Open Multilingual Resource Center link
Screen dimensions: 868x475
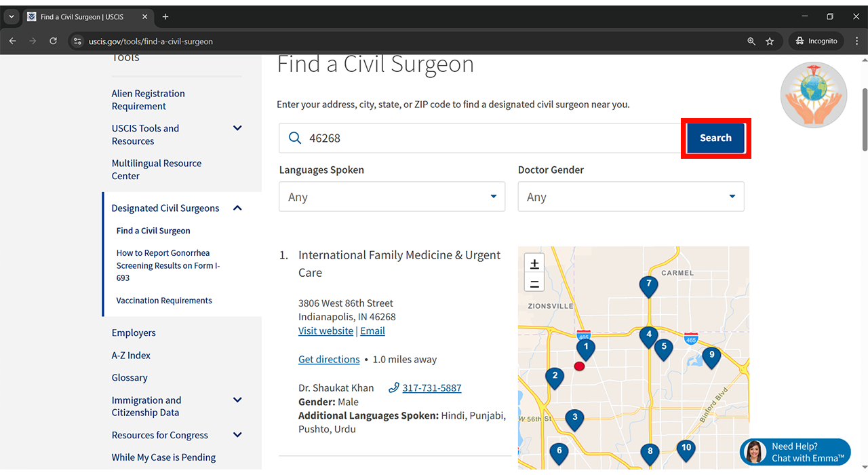(x=157, y=170)
